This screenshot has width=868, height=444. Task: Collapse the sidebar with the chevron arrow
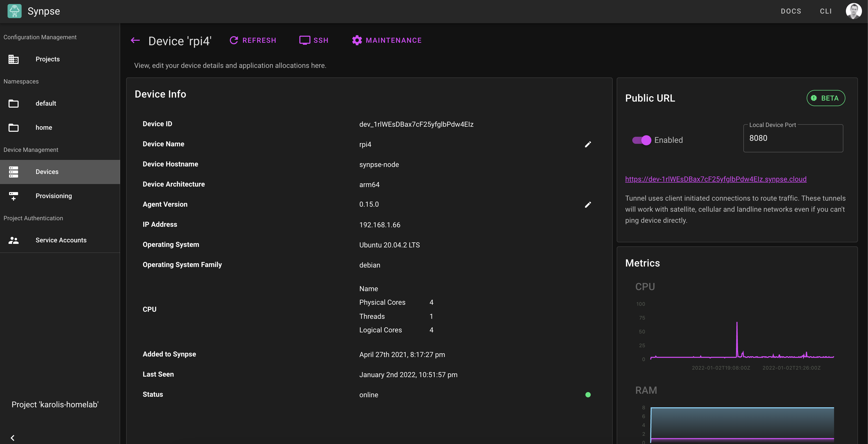(13, 438)
